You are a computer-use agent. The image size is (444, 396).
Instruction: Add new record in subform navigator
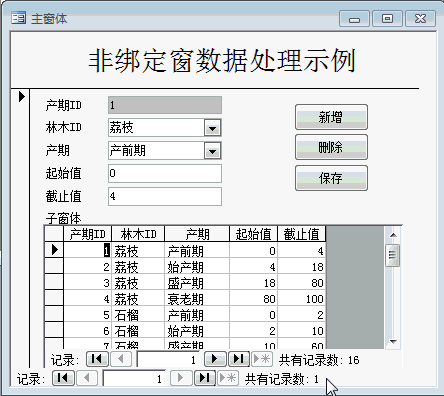(x=262, y=359)
